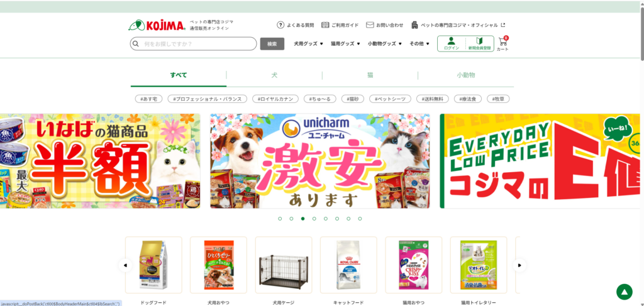The image size is (644, 306).
Task: Expand the 猫用グッズ dropdown menu
Action: tap(345, 43)
